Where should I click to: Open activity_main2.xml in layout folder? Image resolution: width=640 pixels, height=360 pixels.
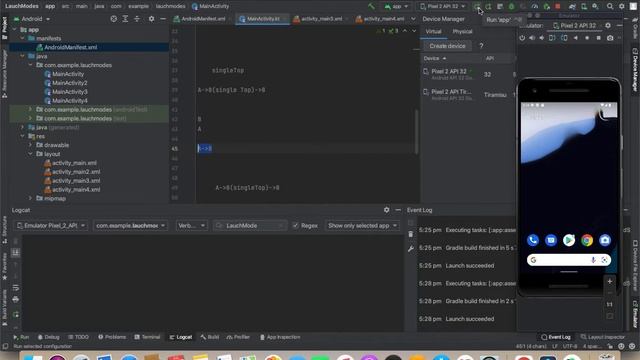coord(76,172)
